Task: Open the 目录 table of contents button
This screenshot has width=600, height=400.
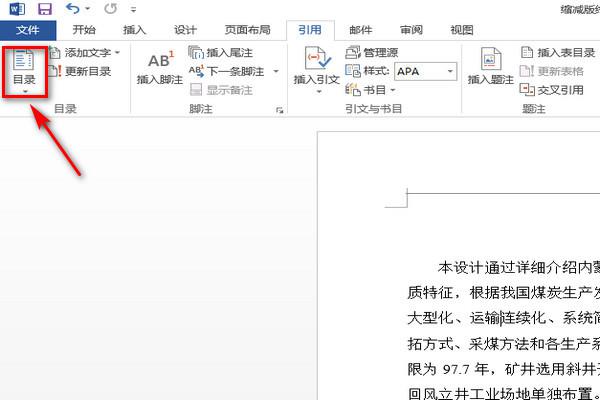Action: 24,72
